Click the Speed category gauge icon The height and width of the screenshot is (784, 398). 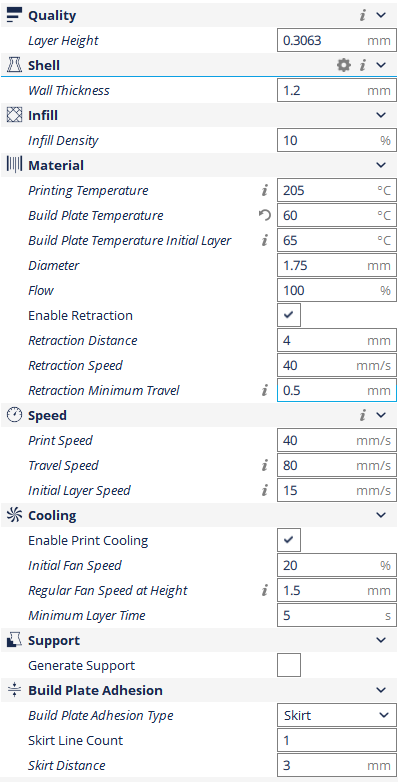pyautogui.click(x=14, y=415)
